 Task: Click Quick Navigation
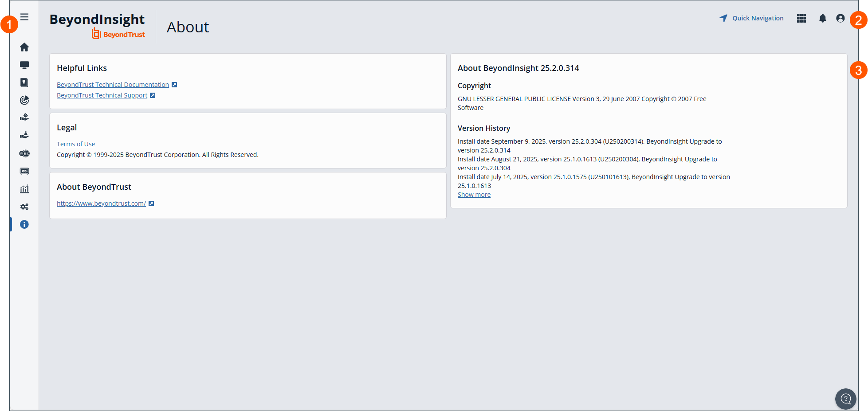pyautogui.click(x=751, y=18)
